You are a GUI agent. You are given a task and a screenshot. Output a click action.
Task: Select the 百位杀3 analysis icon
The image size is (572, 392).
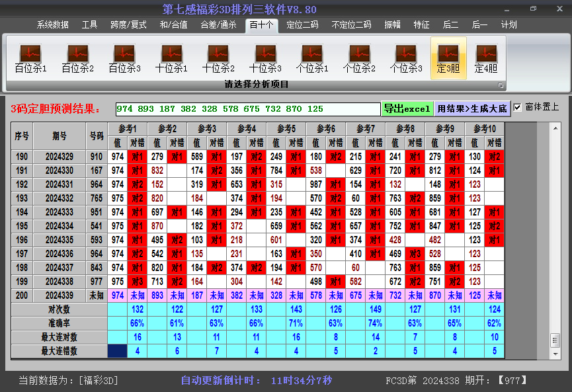[124, 59]
